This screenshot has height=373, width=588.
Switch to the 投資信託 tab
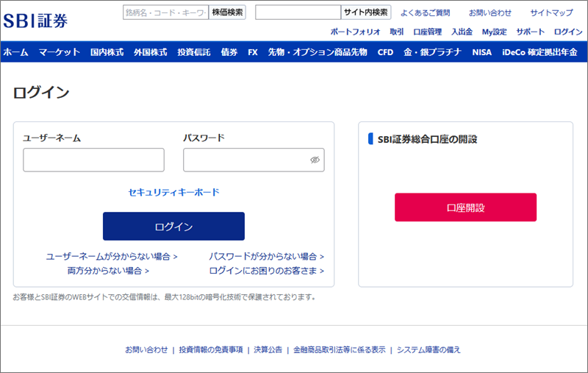click(x=194, y=52)
